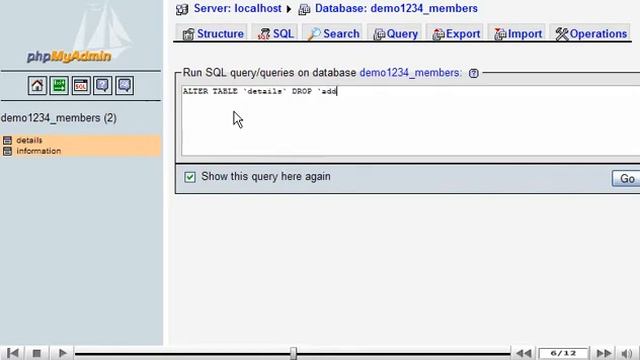640x360 pixels.
Task: Open the Export tab
Action: pos(456,34)
